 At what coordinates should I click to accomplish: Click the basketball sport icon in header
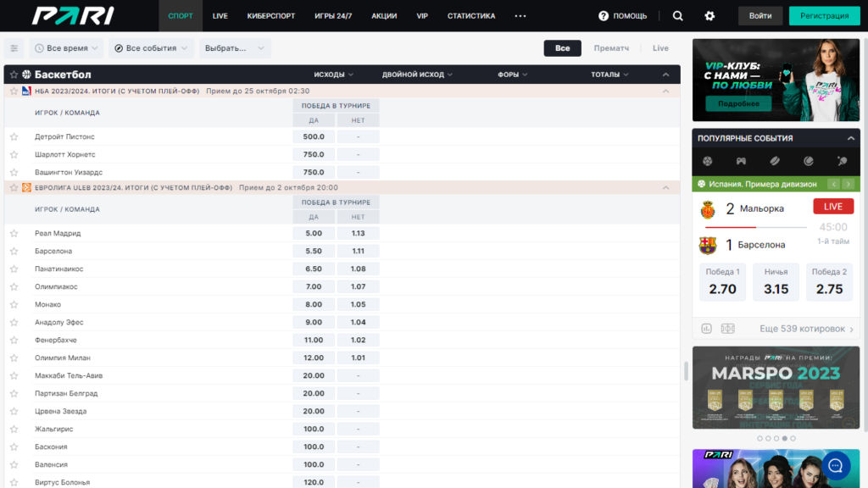(26, 75)
